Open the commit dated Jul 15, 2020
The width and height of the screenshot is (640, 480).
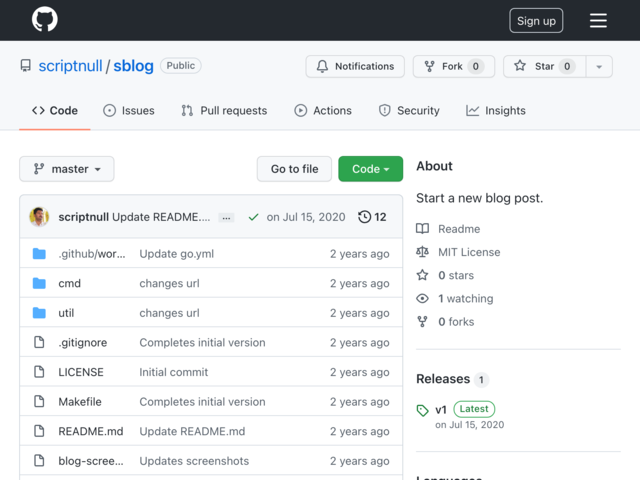306,217
